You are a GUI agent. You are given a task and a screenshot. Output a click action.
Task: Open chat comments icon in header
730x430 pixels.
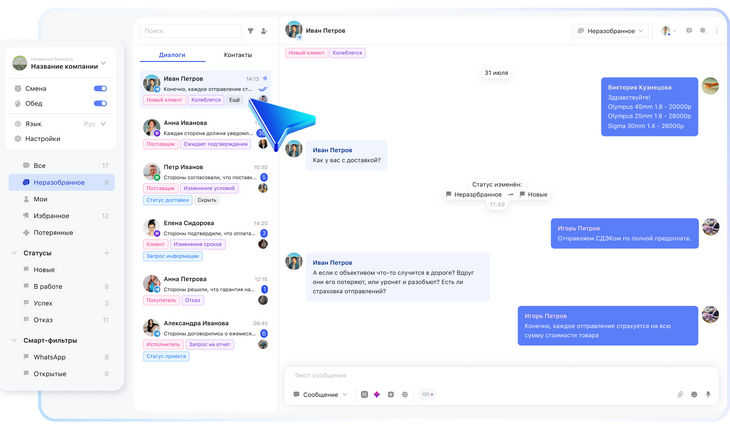[x=689, y=31]
